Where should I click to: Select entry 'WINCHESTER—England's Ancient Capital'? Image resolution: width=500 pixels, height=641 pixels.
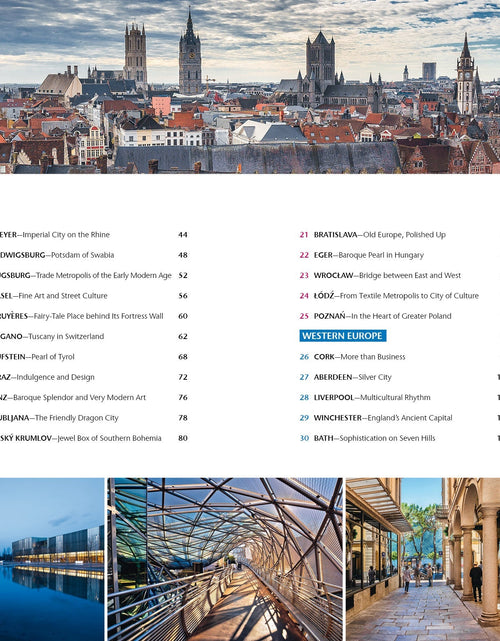383,418
